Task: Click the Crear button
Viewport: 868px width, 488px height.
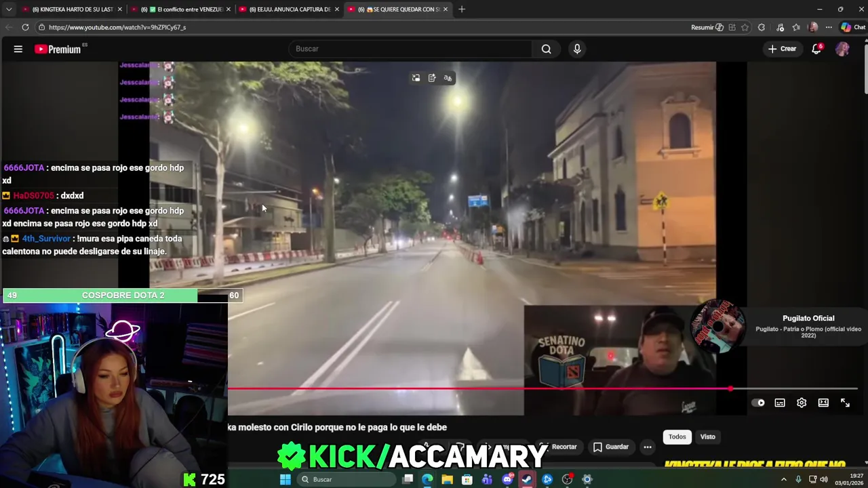Action: tap(782, 49)
